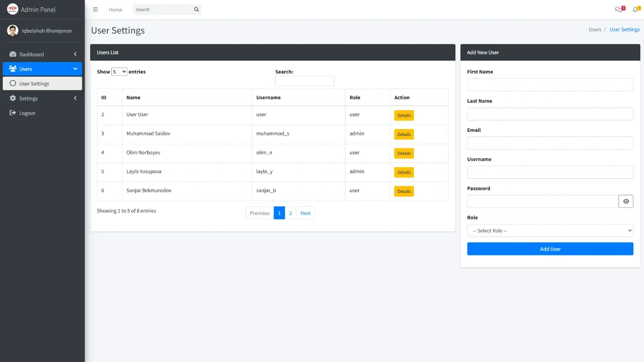Image resolution: width=644 pixels, height=362 pixels.
Task: Click Details for Olim Norboyev
Action: coord(404,153)
